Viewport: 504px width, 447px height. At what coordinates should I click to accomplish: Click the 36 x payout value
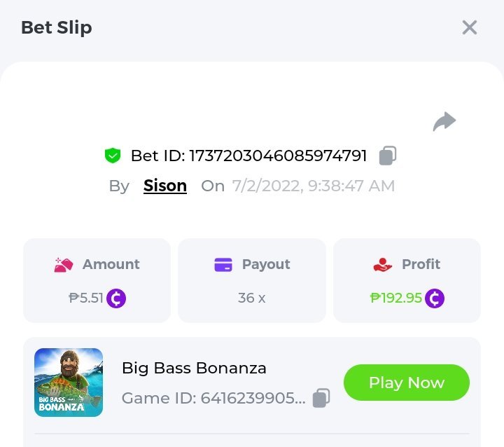(x=251, y=298)
